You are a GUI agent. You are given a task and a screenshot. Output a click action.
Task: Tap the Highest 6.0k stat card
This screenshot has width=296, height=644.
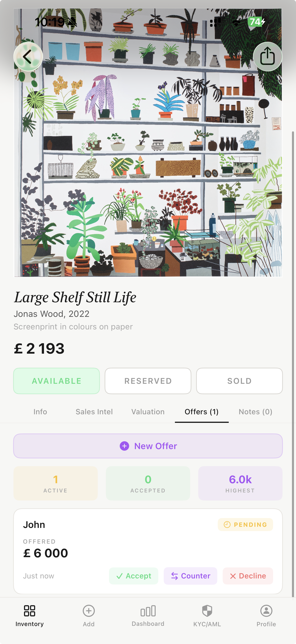(x=240, y=483)
